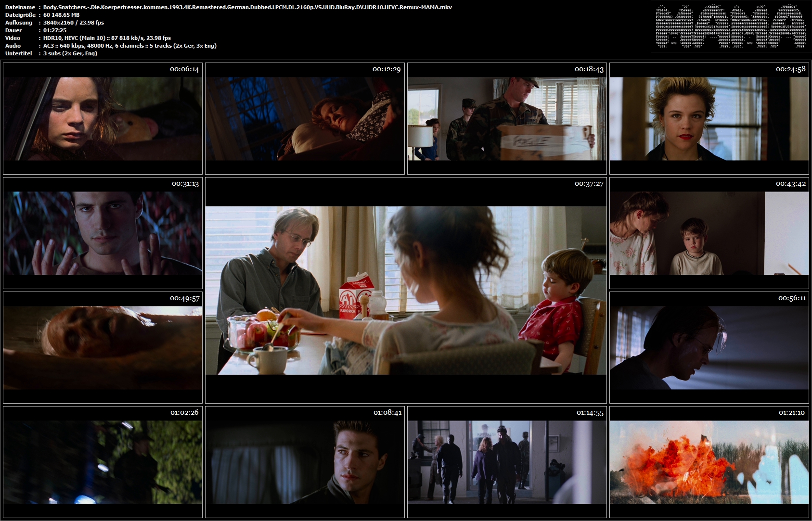Click the soldiers-with-box frame at 00:18:43
The height and width of the screenshot is (521, 812).
tap(507, 118)
